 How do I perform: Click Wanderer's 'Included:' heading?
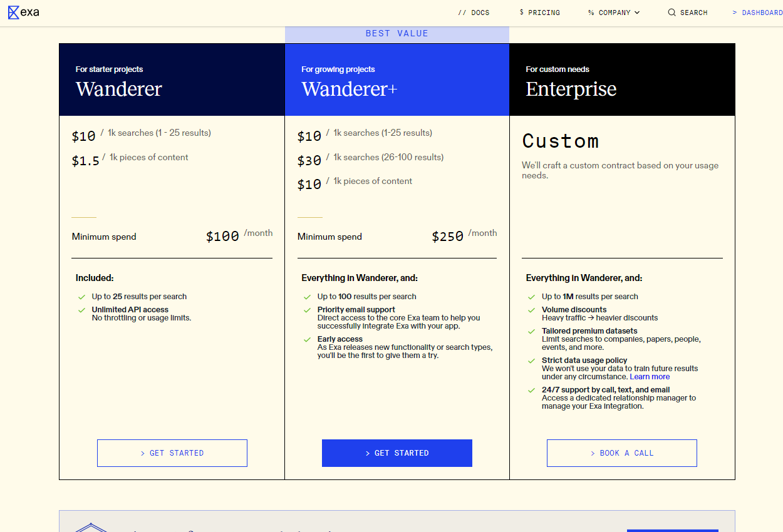click(x=95, y=278)
